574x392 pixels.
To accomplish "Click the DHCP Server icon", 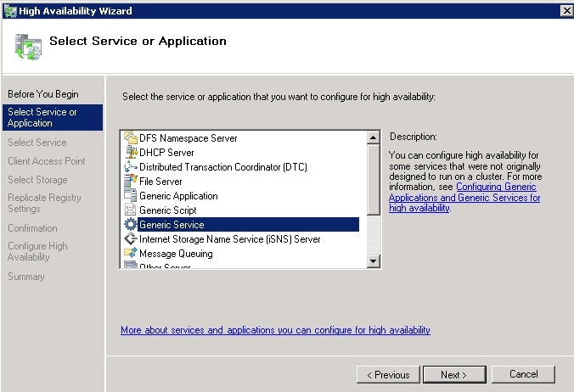I will [130, 153].
